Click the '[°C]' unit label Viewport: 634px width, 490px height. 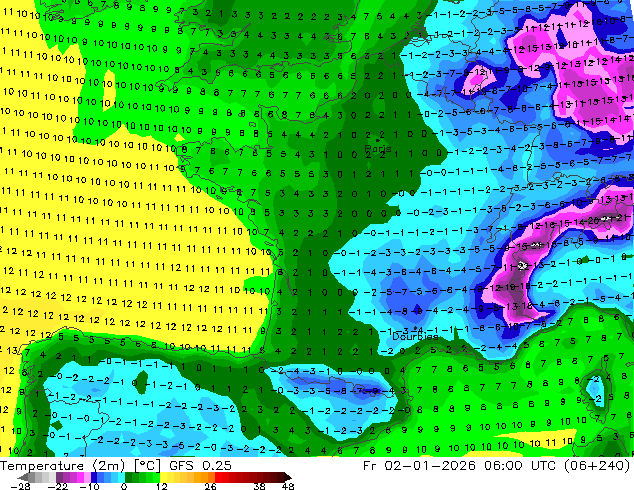tap(147, 466)
